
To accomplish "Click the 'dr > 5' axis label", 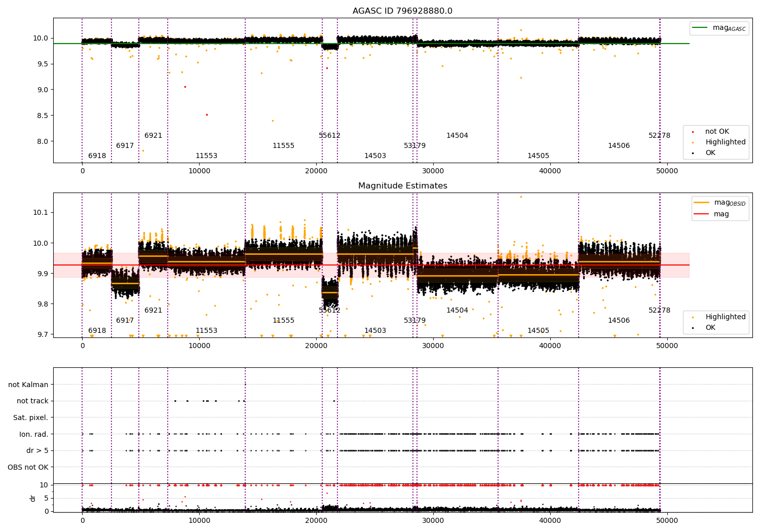I will tap(37, 450).
